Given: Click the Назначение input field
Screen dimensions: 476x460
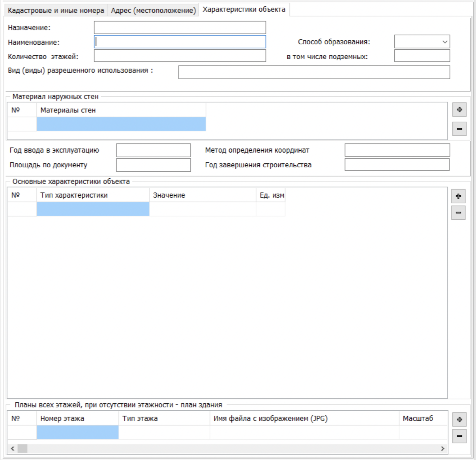Looking at the screenshot, I should point(180,28).
